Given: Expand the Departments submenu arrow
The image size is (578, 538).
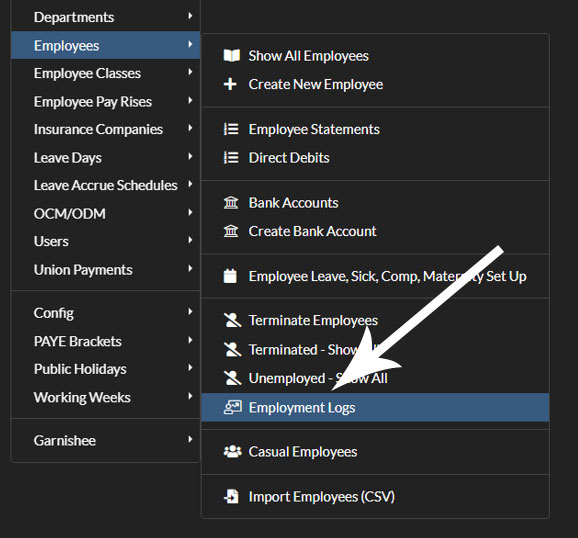Looking at the screenshot, I should (190, 16).
